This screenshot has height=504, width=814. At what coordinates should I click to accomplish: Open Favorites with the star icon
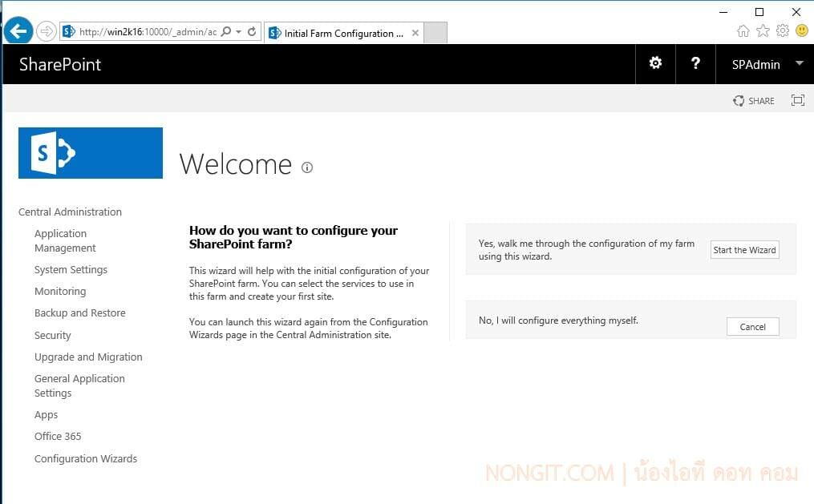(x=763, y=31)
